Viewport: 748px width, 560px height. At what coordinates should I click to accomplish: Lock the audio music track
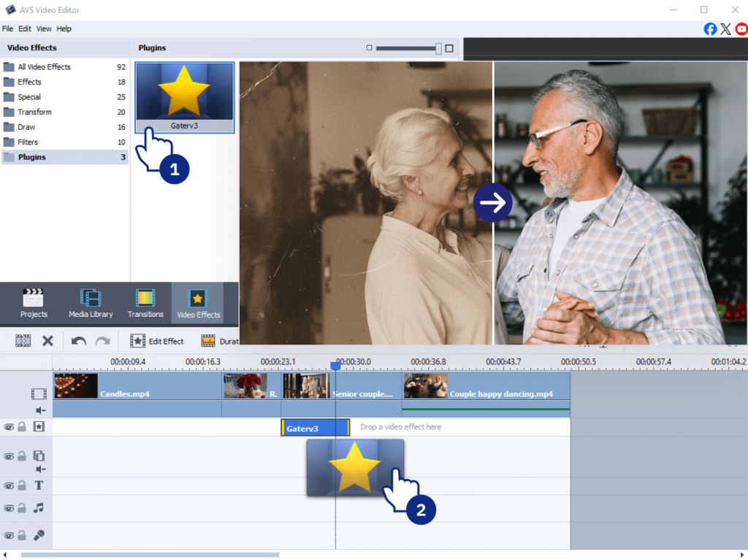[22, 508]
